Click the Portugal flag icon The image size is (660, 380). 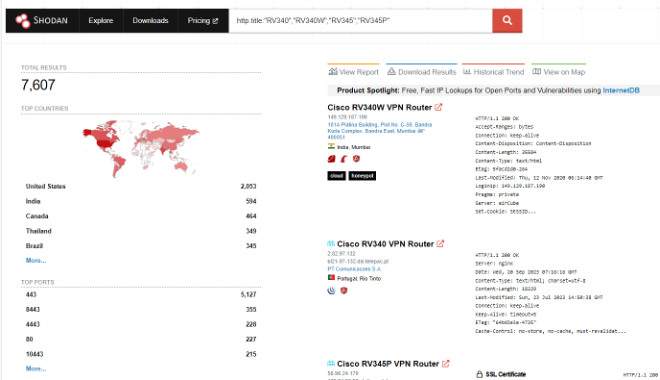pos(331,278)
